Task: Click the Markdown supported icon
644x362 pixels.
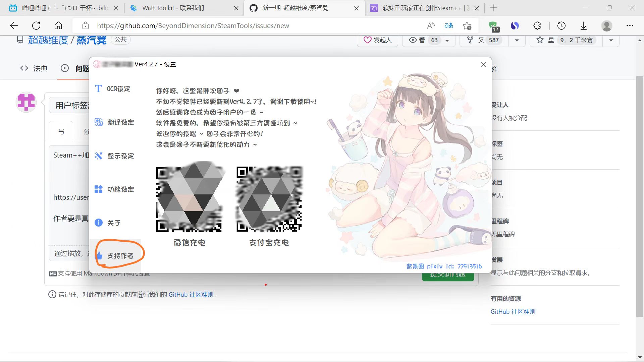Action: click(53, 274)
